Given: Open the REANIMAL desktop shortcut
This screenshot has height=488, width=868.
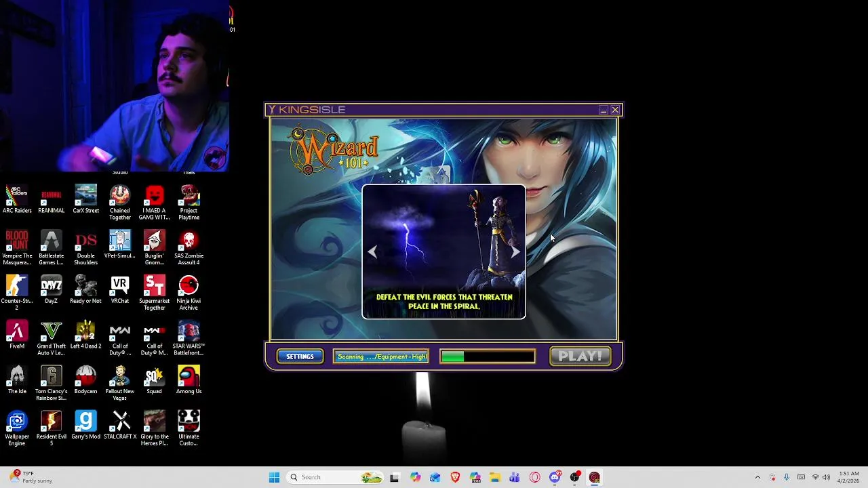Looking at the screenshot, I should [52, 199].
